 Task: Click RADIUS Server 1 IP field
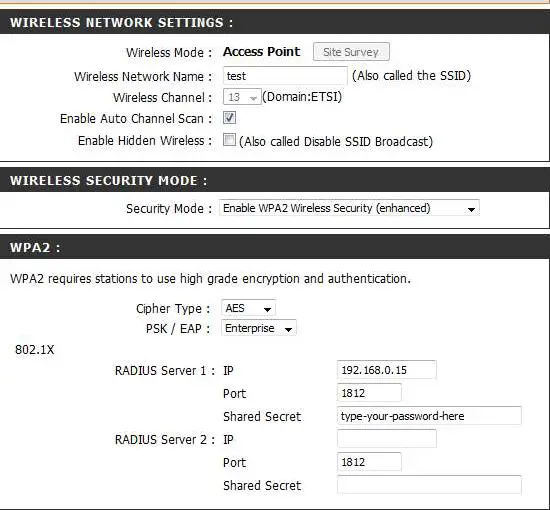[387, 370]
